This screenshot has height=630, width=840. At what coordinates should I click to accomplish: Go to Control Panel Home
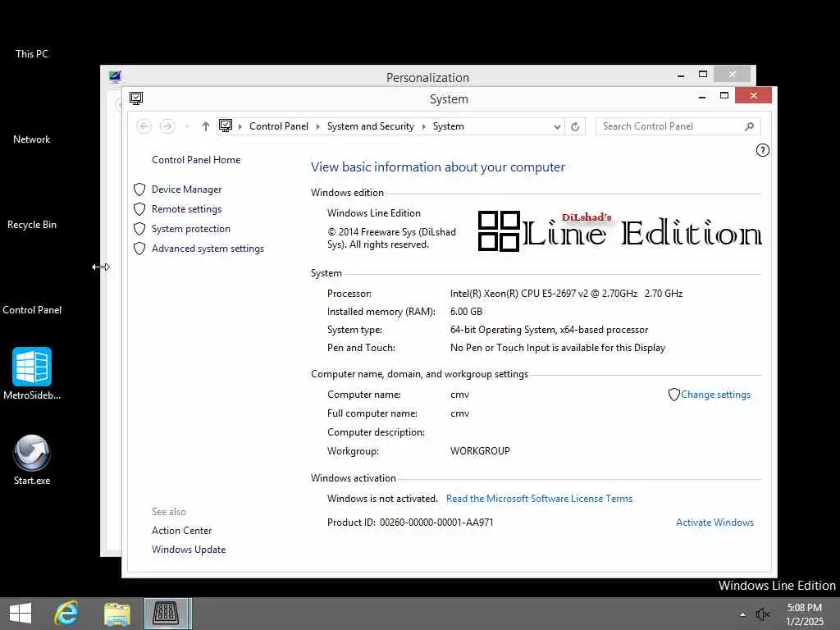(x=196, y=160)
